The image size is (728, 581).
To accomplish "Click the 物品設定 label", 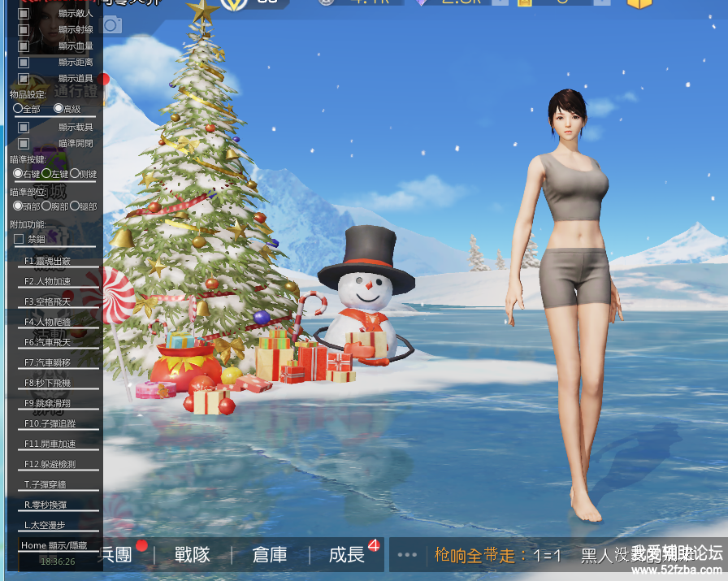I will coord(28,95).
